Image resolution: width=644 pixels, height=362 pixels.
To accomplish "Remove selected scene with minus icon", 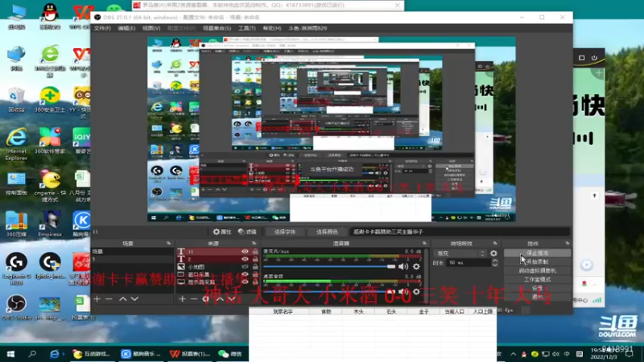I will click(109, 299).
